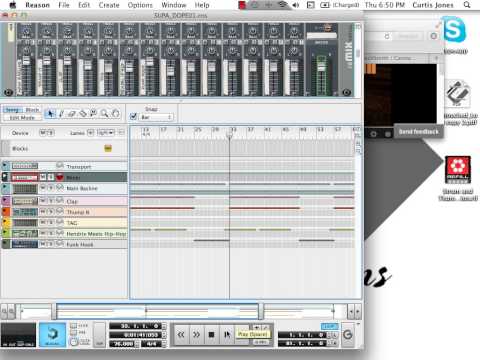Select the Hand tool

[x=115, y=114]
